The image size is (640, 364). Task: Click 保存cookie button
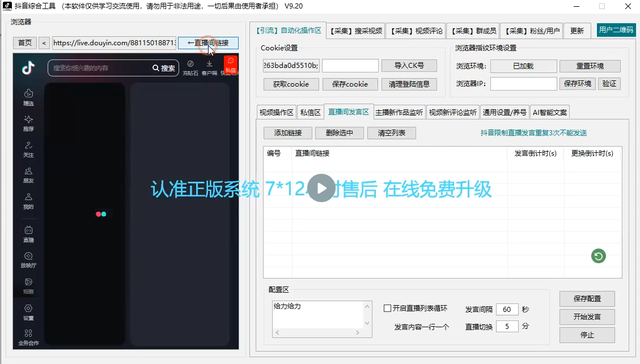coord(350,84)
